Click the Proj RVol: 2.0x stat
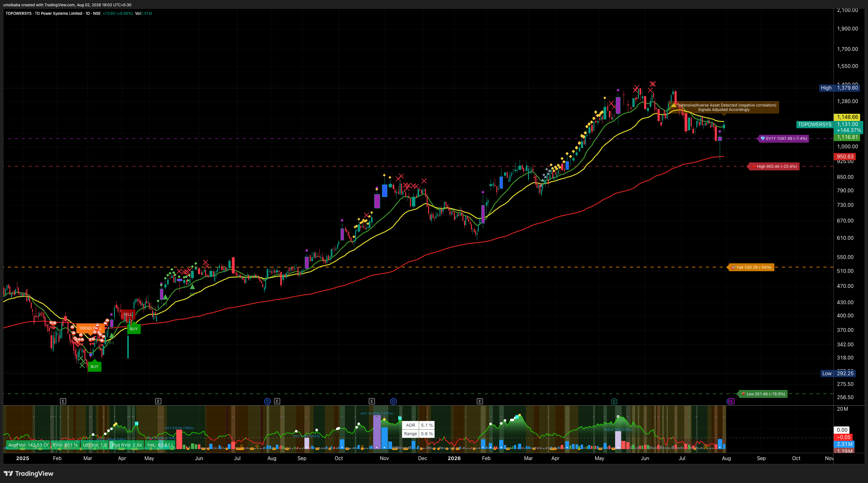Viewport: 868px width, 483px height. (x=127, y=445)
